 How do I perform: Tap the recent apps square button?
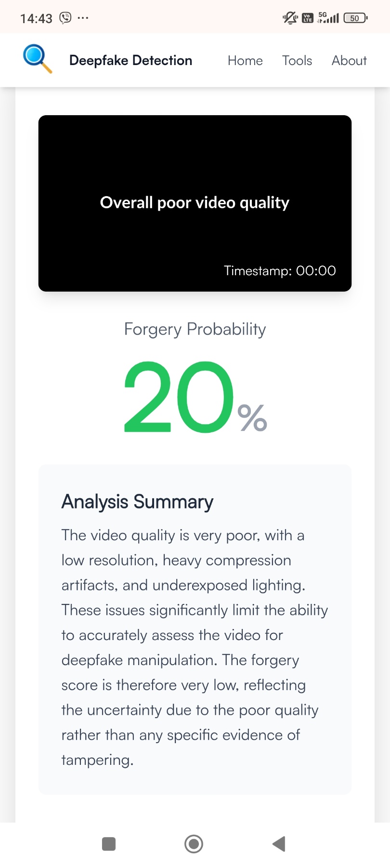(x=109, y=844)
